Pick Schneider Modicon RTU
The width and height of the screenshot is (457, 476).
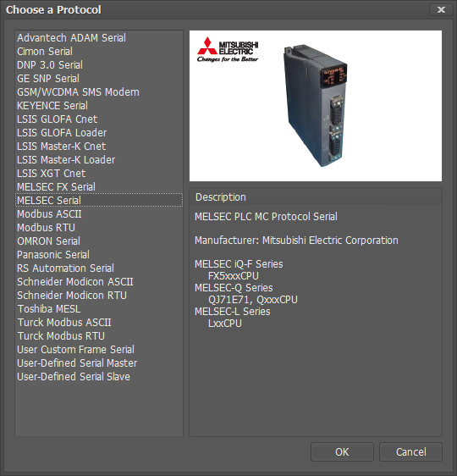click(99, 296)
